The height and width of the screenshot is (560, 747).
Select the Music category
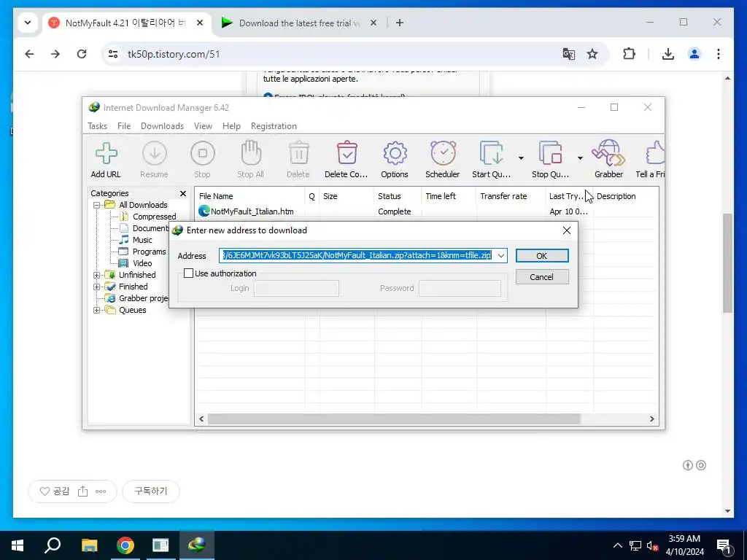142,240
